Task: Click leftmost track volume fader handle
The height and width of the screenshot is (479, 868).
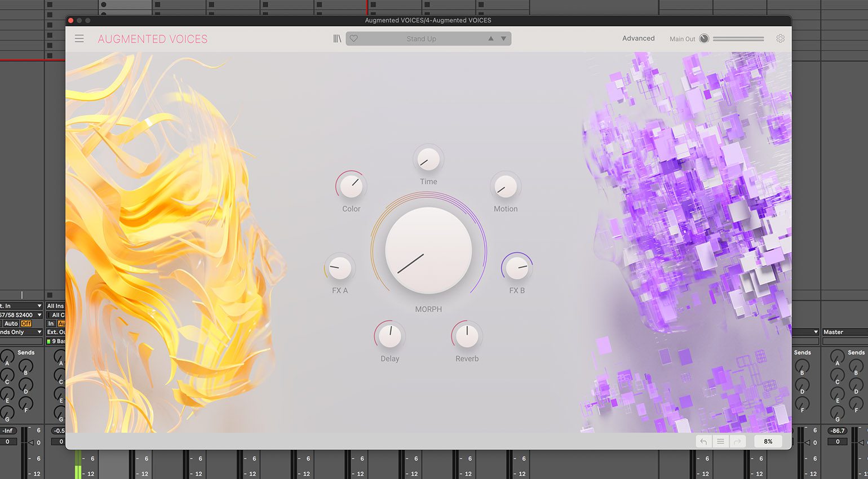Action: coord(32,443)
